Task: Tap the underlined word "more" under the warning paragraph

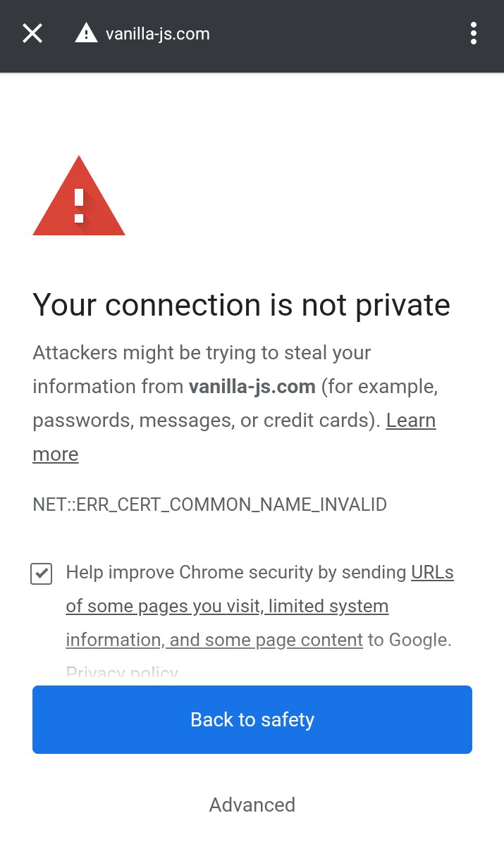Action: click(x=55, y=454)
